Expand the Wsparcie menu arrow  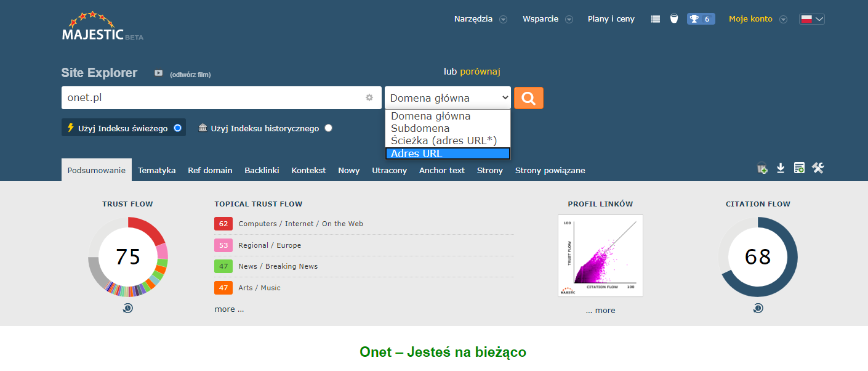(x=569, y=19)
